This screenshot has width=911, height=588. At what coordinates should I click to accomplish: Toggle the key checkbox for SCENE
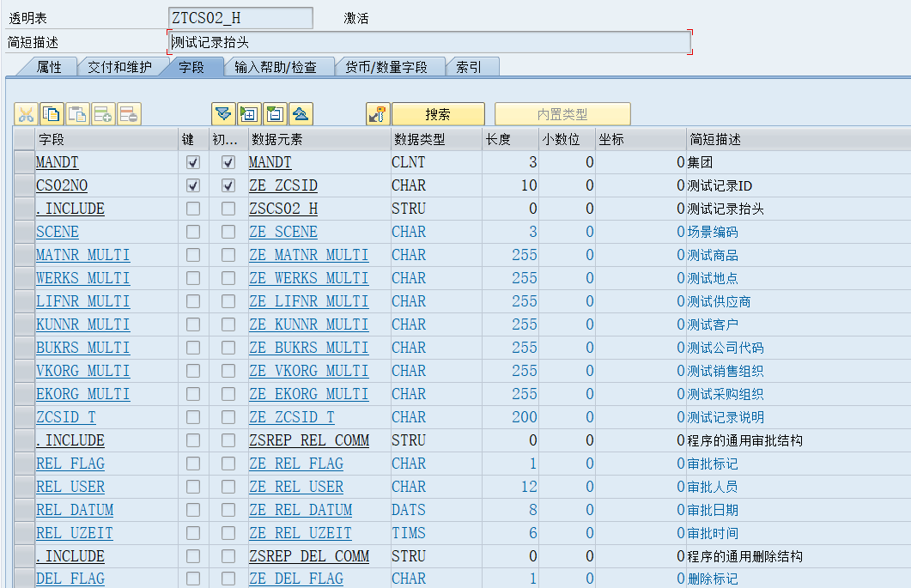(x=193, y=232)
